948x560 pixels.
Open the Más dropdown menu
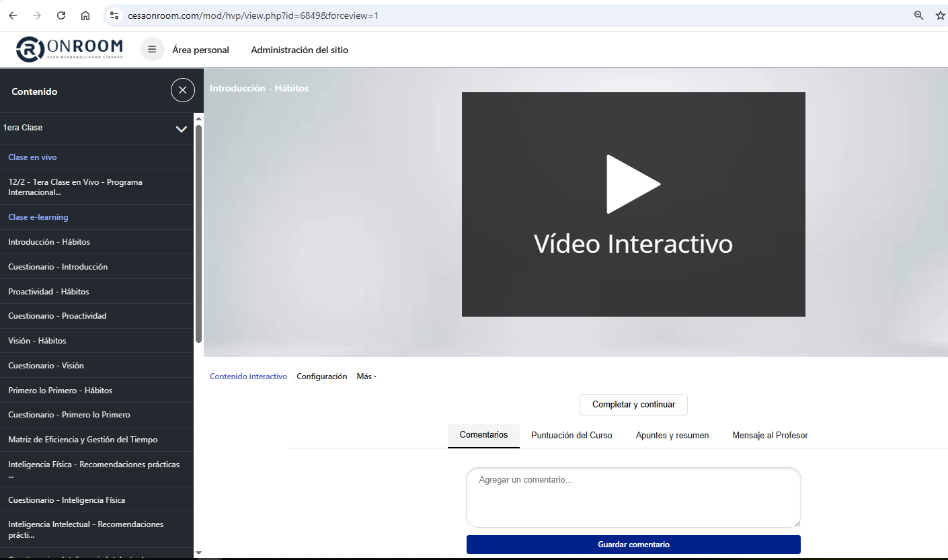coord(366,376)
